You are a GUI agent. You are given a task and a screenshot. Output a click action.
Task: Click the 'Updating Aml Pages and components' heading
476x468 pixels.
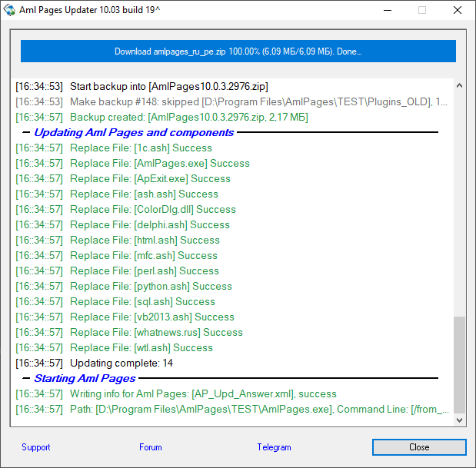134,132
